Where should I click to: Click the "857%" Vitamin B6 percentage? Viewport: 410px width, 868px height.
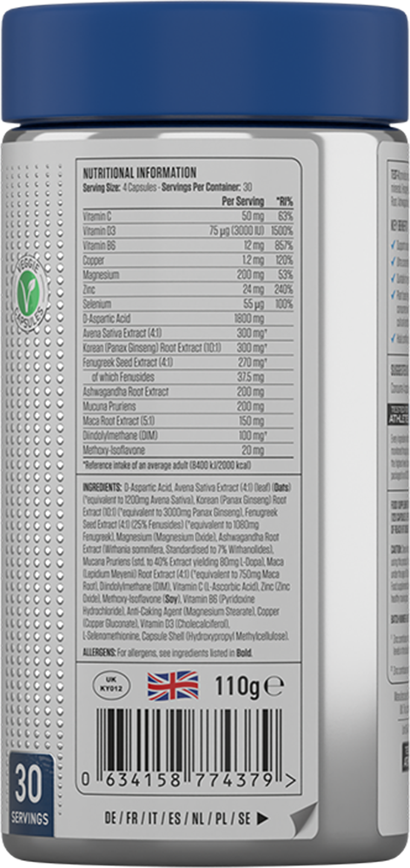pos(284,246)
